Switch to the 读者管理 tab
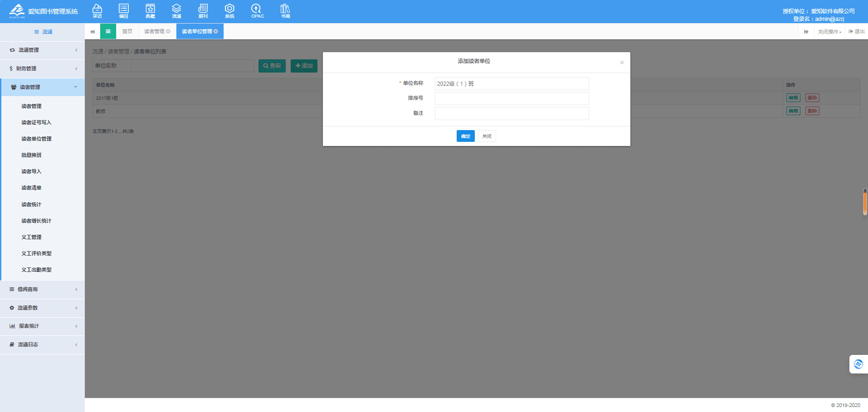This screenshot has height=412, width=868. click(x=154, y=31)
